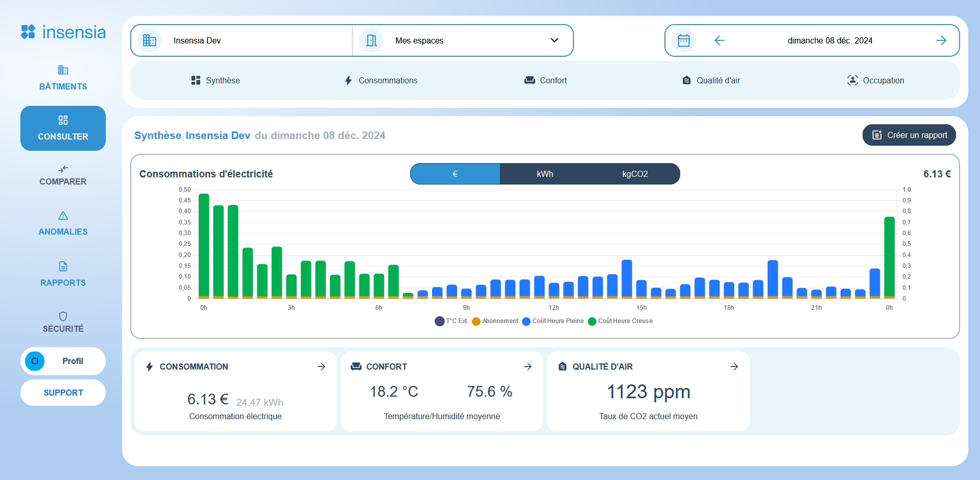Click the Créer un rapport button
Image resolution: width=980 pixels, height=480 pixels.
tap(909, 135)
